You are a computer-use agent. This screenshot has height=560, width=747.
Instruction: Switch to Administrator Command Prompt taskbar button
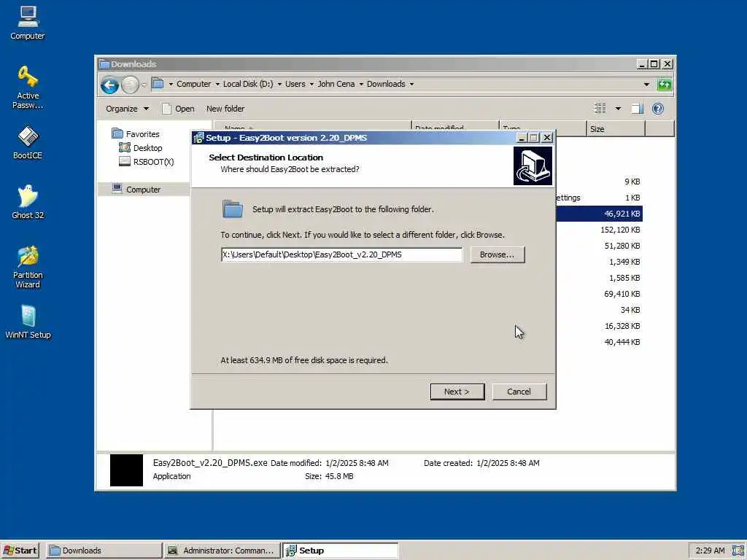click(222, 551)
